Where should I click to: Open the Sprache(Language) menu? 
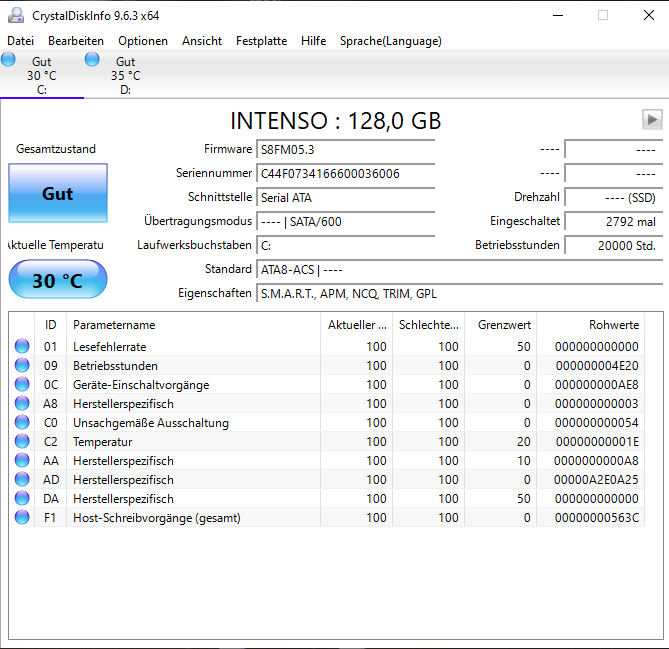(x=391, y=41)
